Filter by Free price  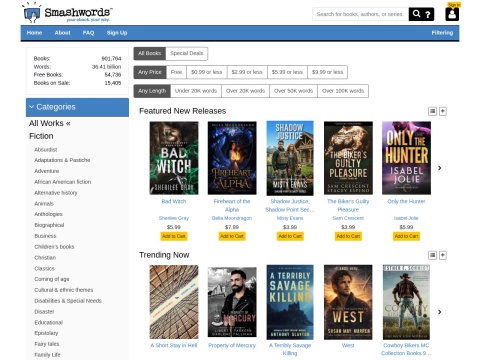176,72
